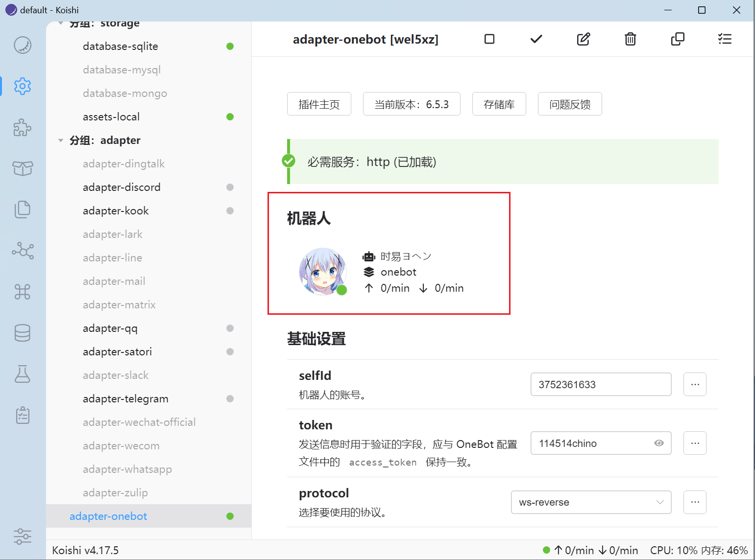Click the duplicate copy icon in header
The height and width of the screenshot is (560, 755).
[678, 39]
